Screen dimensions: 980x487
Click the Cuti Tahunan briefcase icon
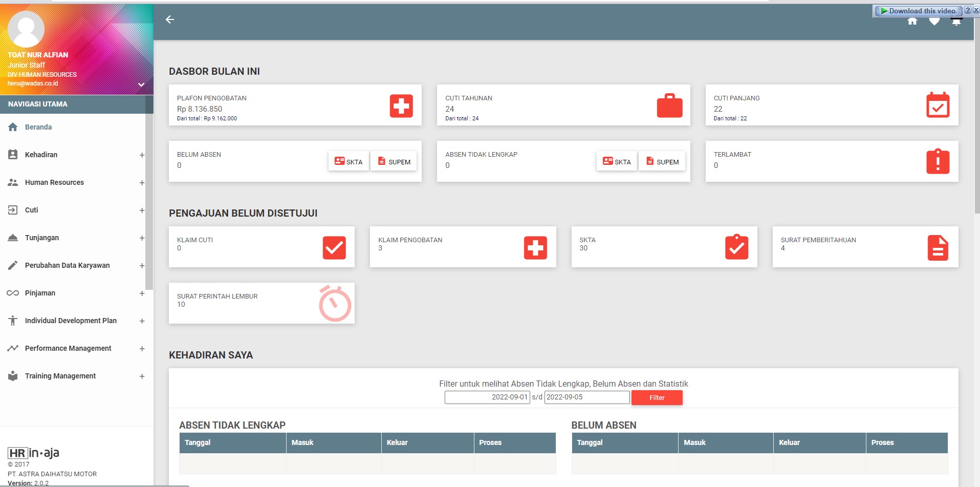coord(669,106)
